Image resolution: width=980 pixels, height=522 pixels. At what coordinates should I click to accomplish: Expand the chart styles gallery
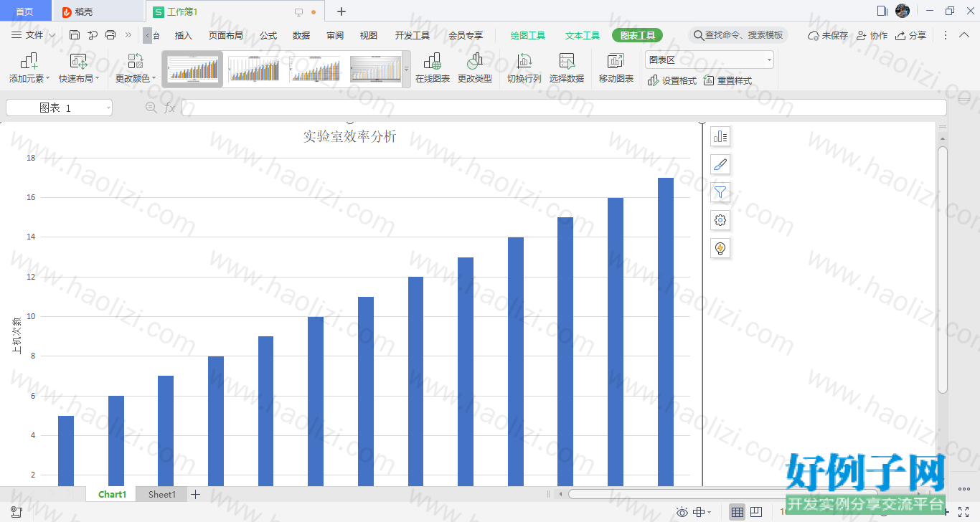[x=407, y=70]
